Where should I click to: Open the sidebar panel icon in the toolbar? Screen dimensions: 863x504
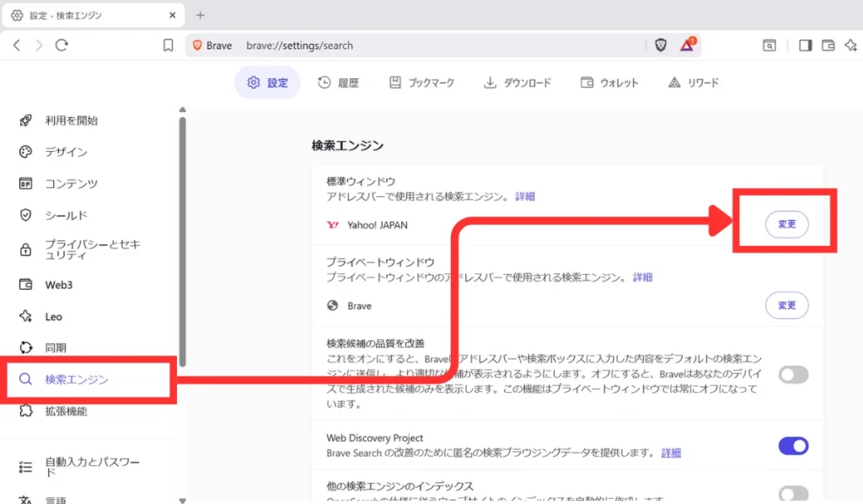coord(805,46)
